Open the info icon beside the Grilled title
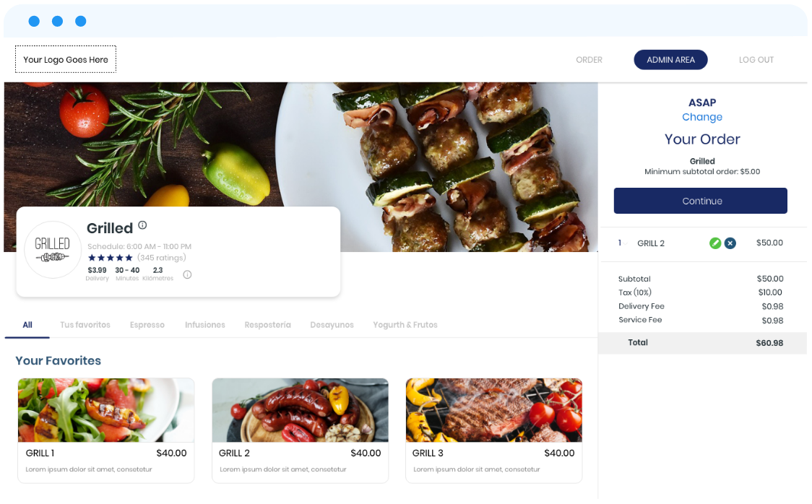This screenshot has height=504, width=812. 142,225
